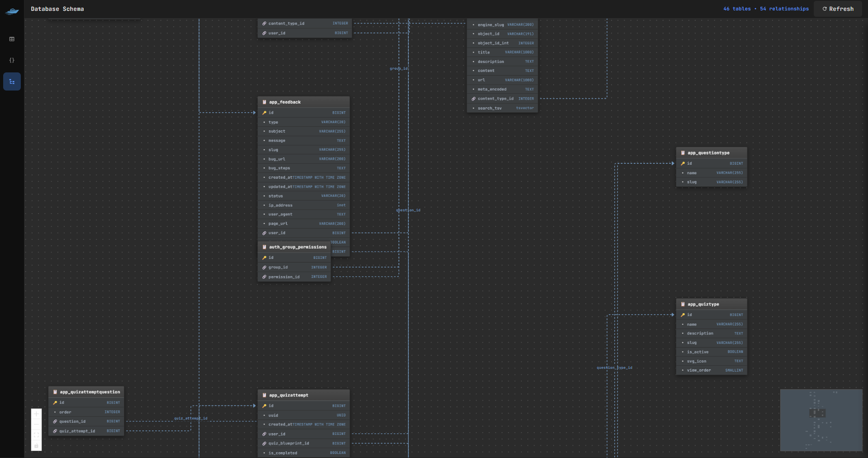Viewport: 868px width, 458px height.
Task: Click the Refresh button
Action: 838,9
